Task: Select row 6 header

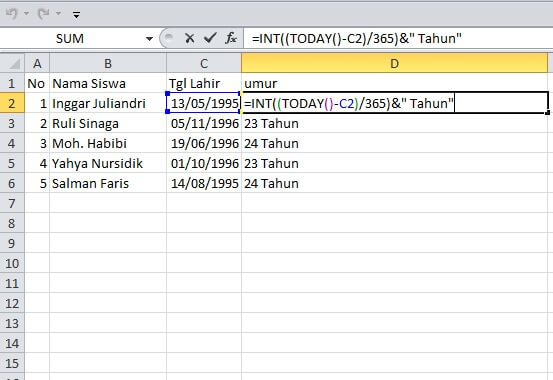Action: click(12, 183)
